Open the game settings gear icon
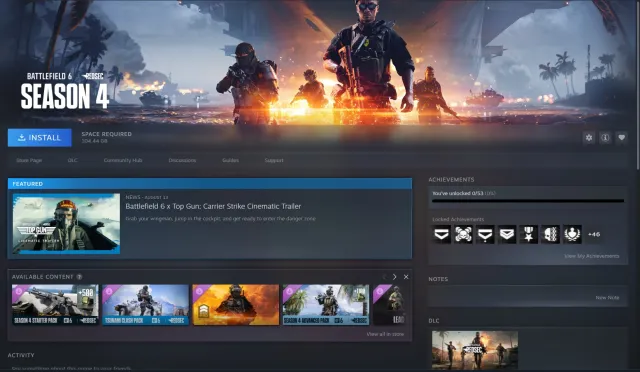 click(589, 138)
